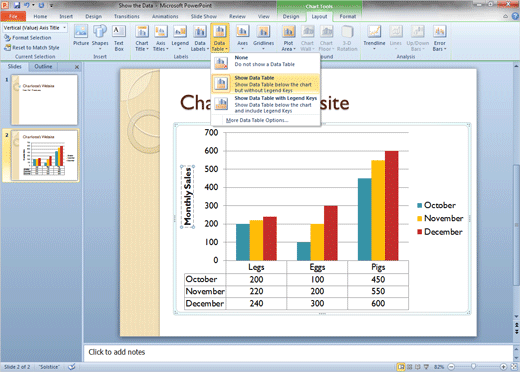Open the Axes options
This screenshot has height=372, width=520.
pos(242,37)
